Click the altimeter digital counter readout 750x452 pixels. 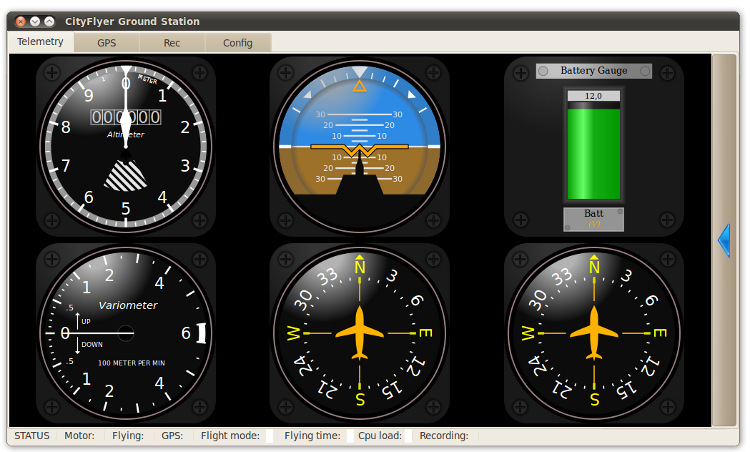click(x=126, y=117)
